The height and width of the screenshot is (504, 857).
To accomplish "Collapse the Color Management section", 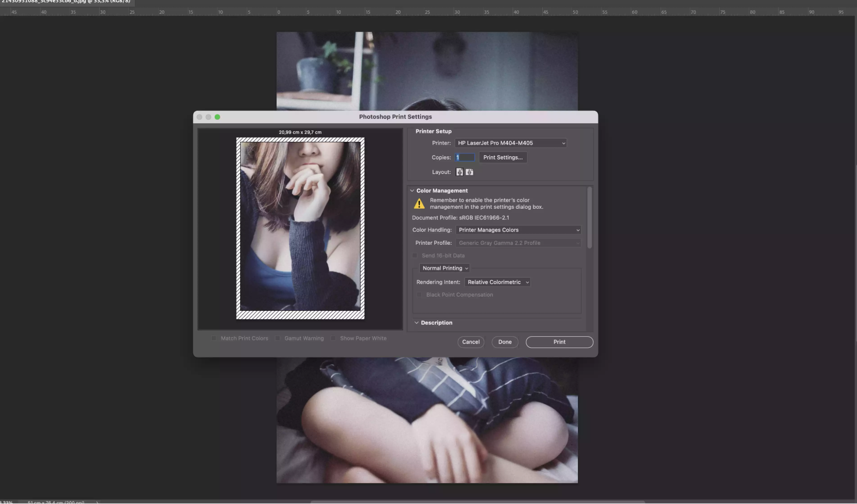I will pyautogui.click(x=412, y=191).
